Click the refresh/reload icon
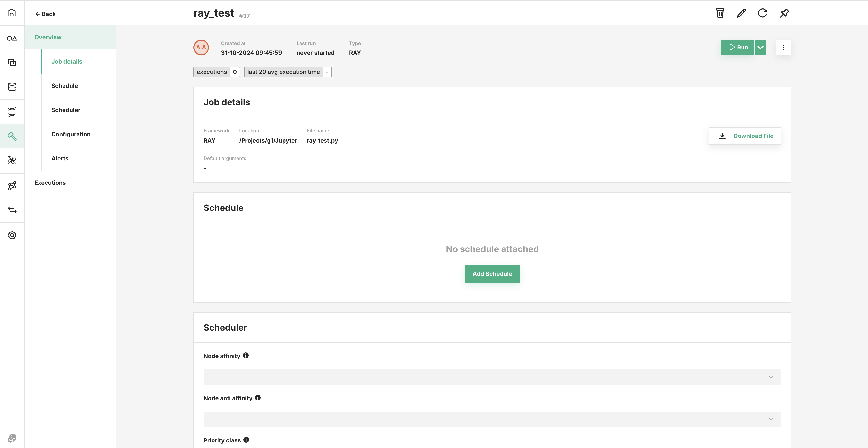The width and height of the screenshot is (868, 448). pos(763,13)
